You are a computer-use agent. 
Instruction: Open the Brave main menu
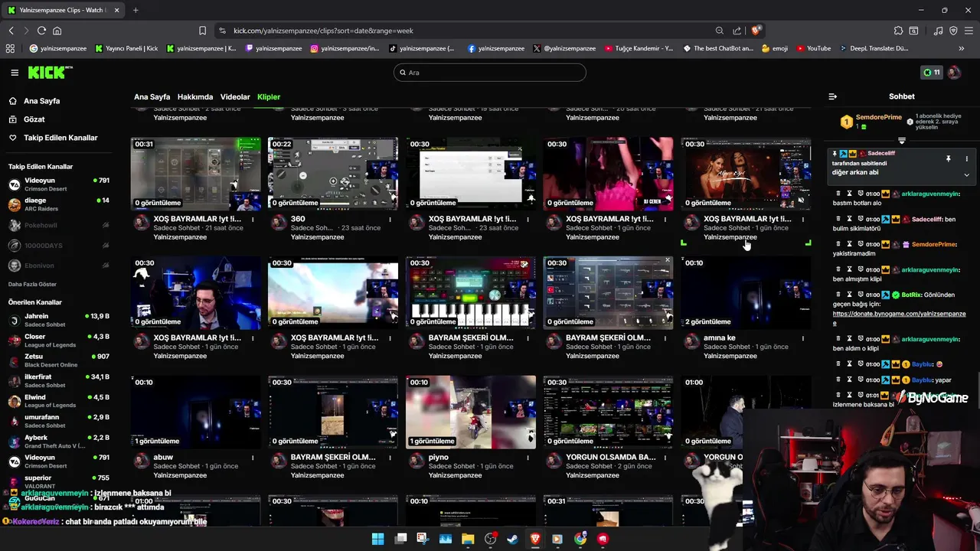(x=968, y=31)
